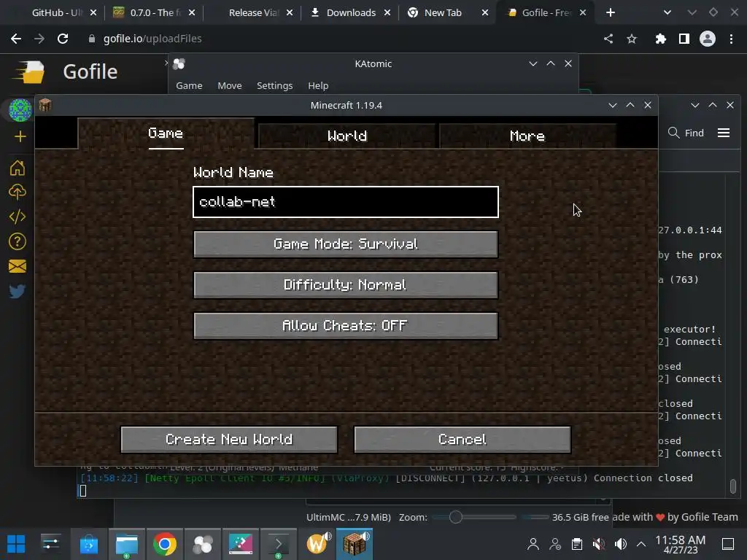Open the Windows-style start menu
The image size is (747, 560).
coord(16,544)
